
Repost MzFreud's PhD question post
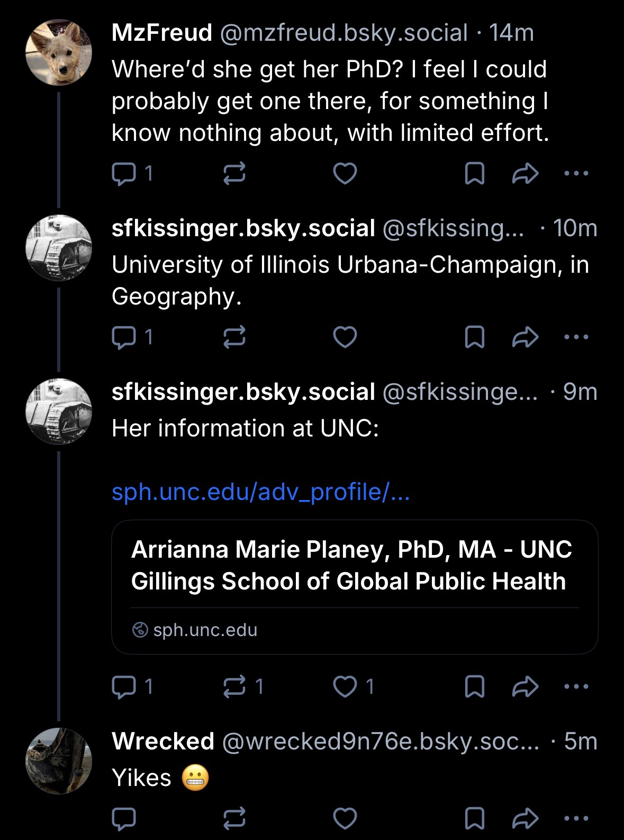click(234, 174)
